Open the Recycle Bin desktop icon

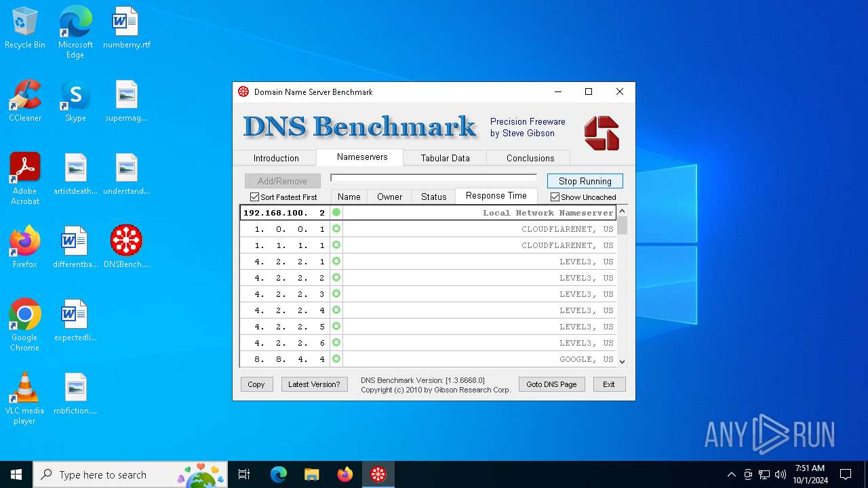(x=25, y=28)
